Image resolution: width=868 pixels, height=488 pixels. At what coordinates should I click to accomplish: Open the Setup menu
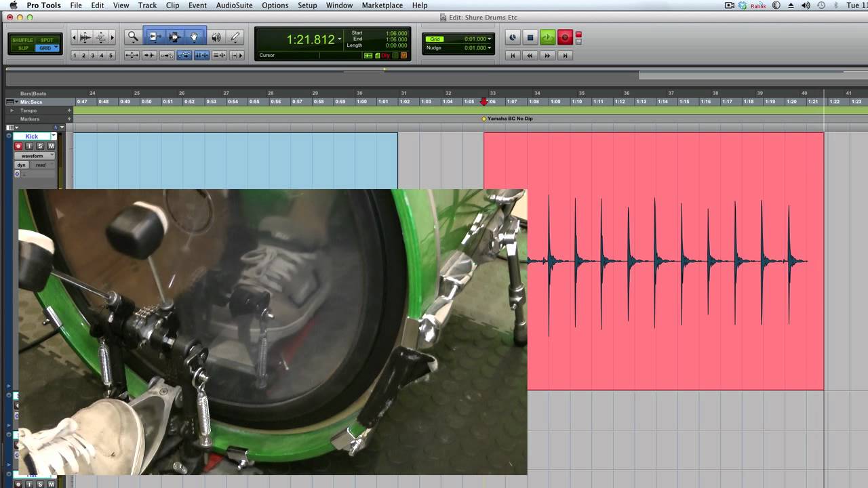[307, 5]
